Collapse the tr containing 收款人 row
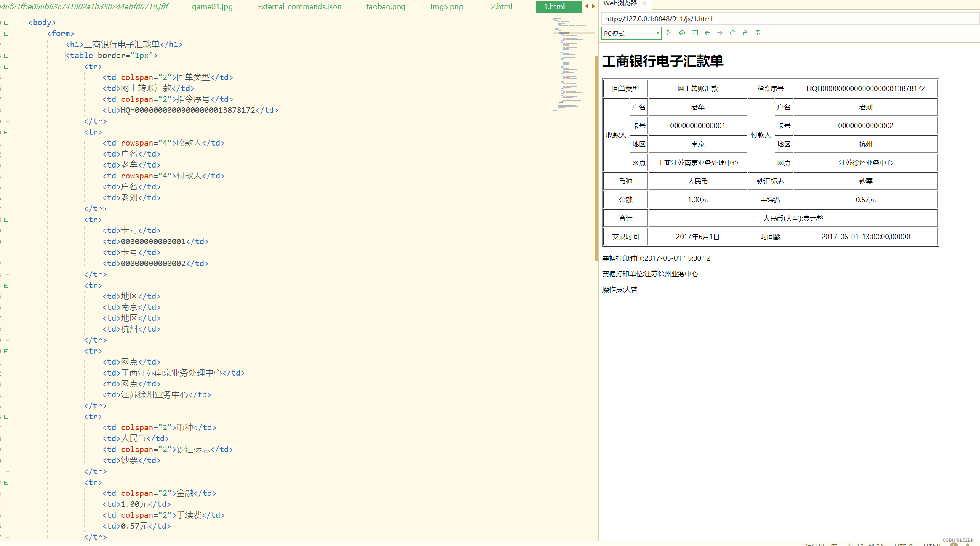 click(6, 132)
